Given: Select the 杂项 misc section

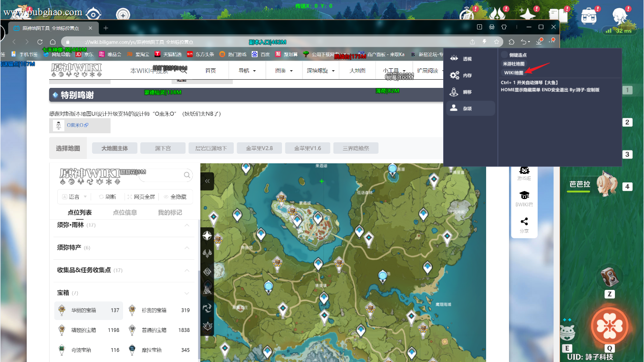Looking at the screenshot, I should [x=470, y=108].
